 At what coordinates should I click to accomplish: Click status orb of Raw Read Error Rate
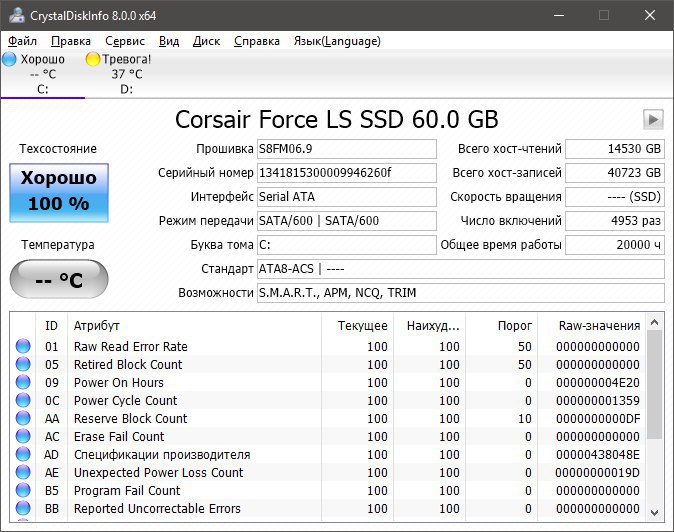point(23,346)
